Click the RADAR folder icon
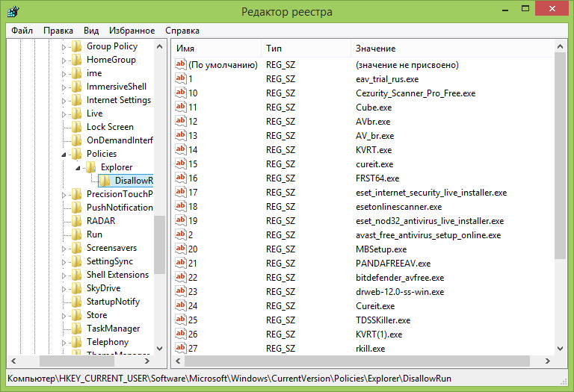 click(77, 221)
